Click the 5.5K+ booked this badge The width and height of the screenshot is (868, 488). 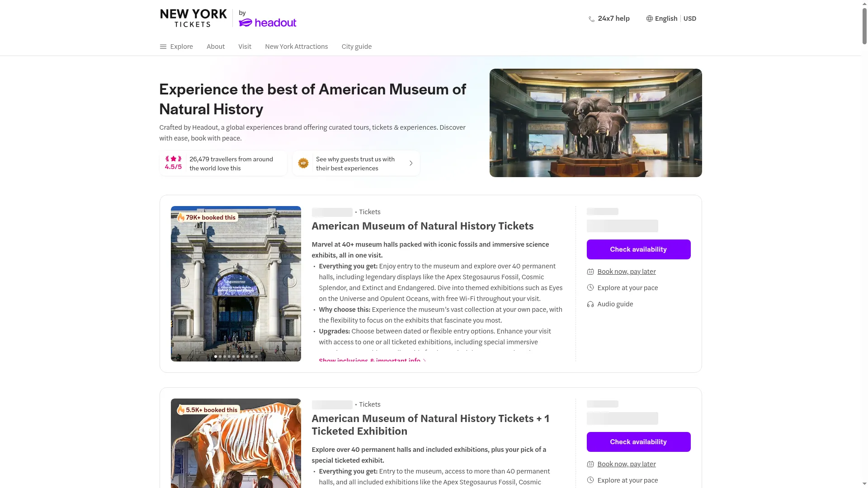pos(208,410)
